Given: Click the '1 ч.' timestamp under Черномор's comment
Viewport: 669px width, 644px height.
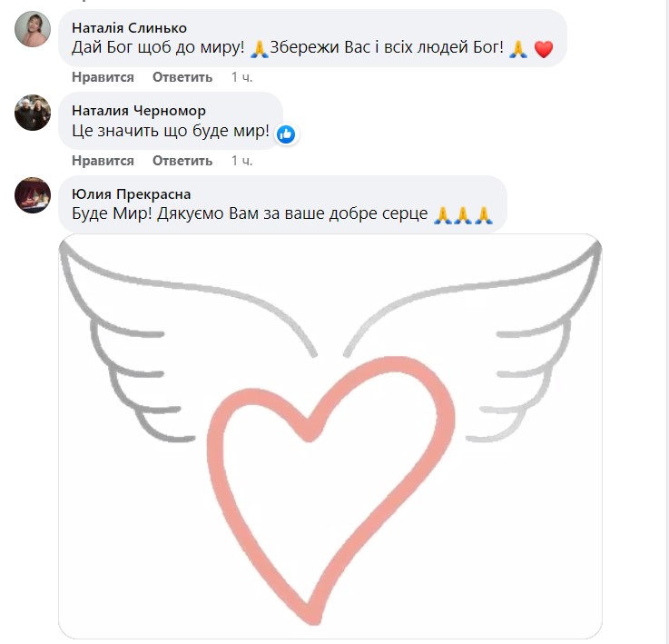Looking at the screenshot, I should pyautogui.click(x=242, y=161).
